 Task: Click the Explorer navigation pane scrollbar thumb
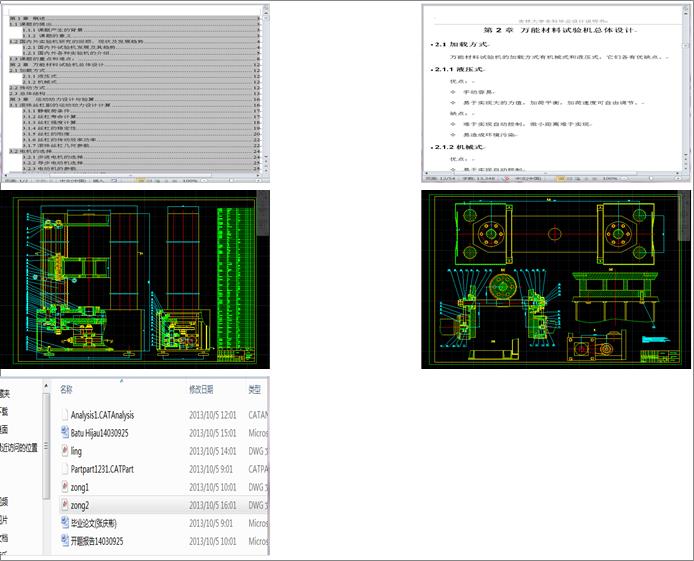coord(46,446)
